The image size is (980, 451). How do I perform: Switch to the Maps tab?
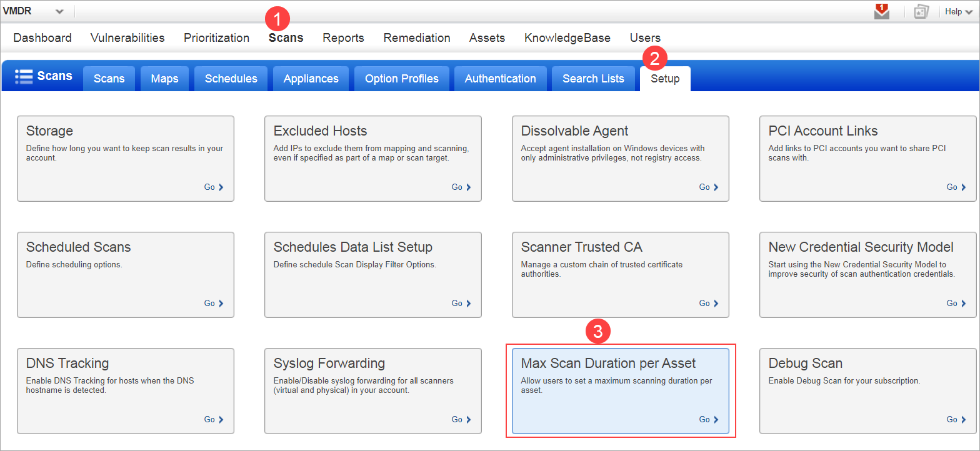(164, 79)
